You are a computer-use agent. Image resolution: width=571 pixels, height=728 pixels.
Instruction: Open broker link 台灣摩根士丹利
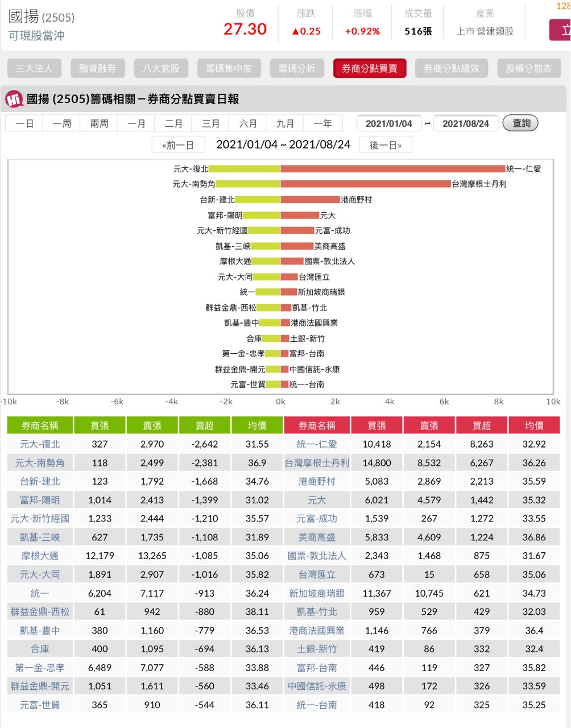pos(317,463)
